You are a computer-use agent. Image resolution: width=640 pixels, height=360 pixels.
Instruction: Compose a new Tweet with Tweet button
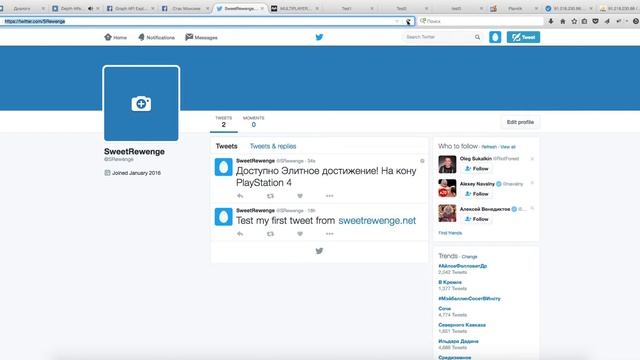click(523, 37)
